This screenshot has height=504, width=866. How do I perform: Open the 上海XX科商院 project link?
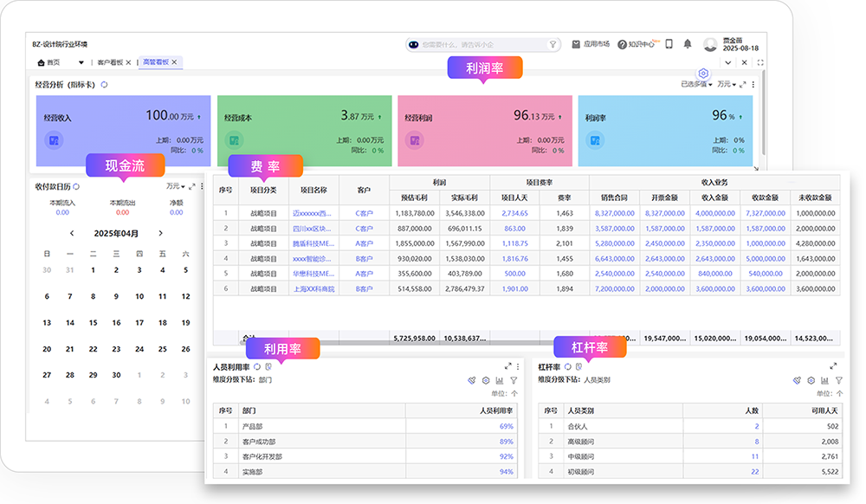point(313,288)
